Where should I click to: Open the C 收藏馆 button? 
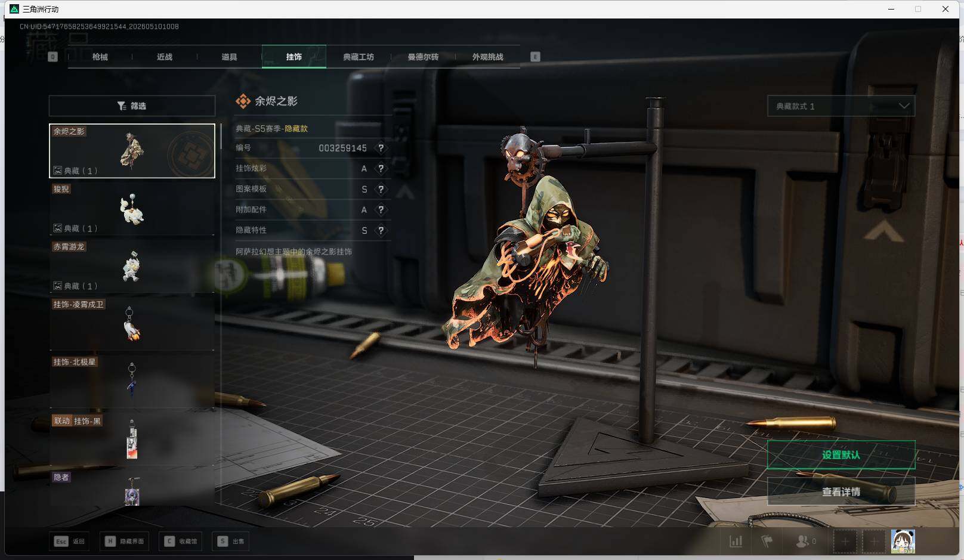181,541
